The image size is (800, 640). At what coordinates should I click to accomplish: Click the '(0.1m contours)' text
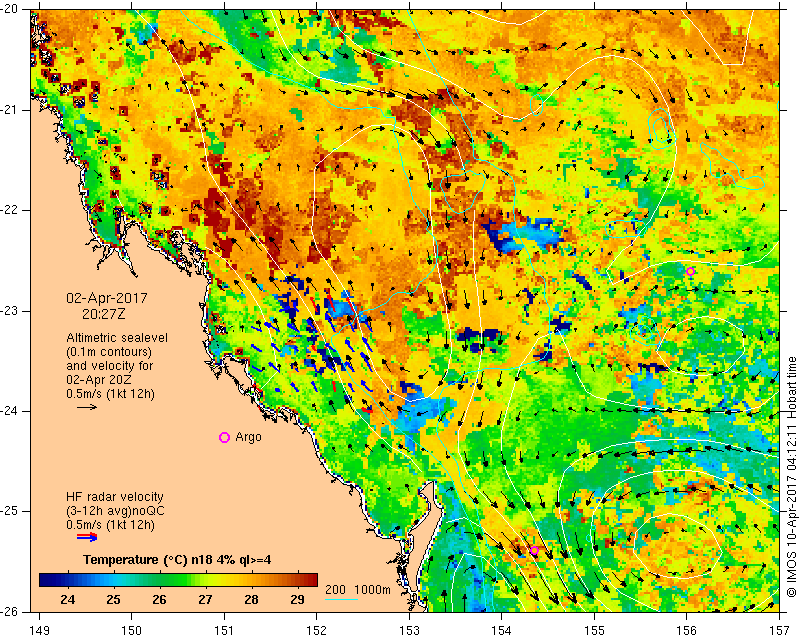coord(109,352)
